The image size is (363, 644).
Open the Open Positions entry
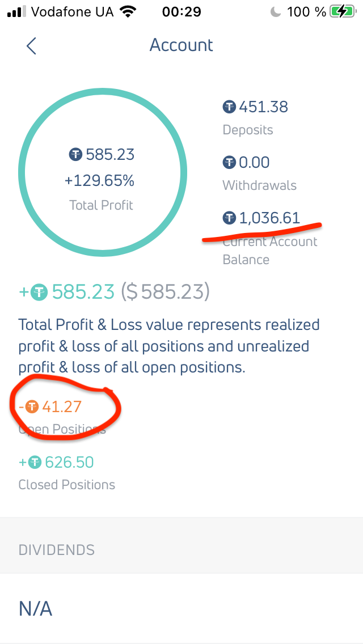62,429
